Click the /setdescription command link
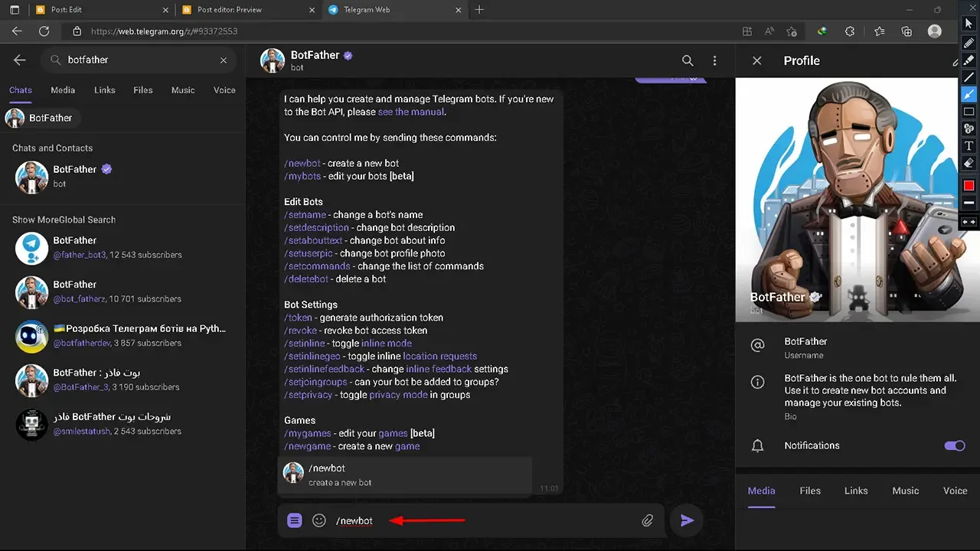 [317, 227]
